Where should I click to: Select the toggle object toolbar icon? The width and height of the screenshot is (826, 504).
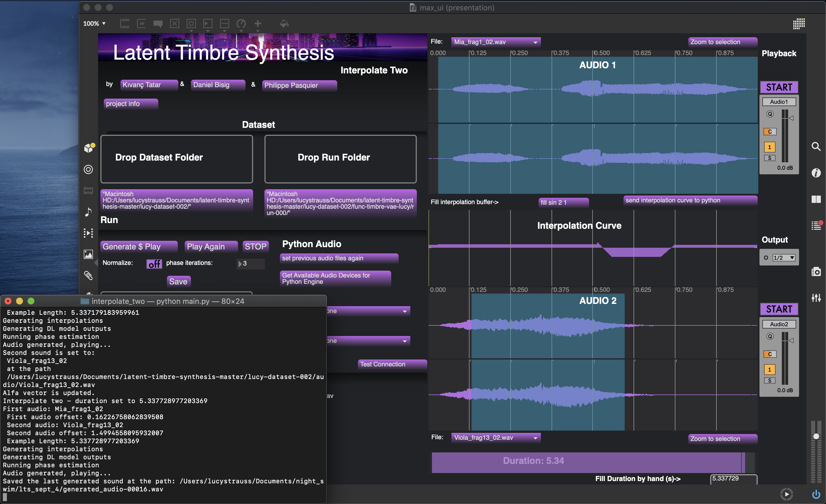[175, 24]
